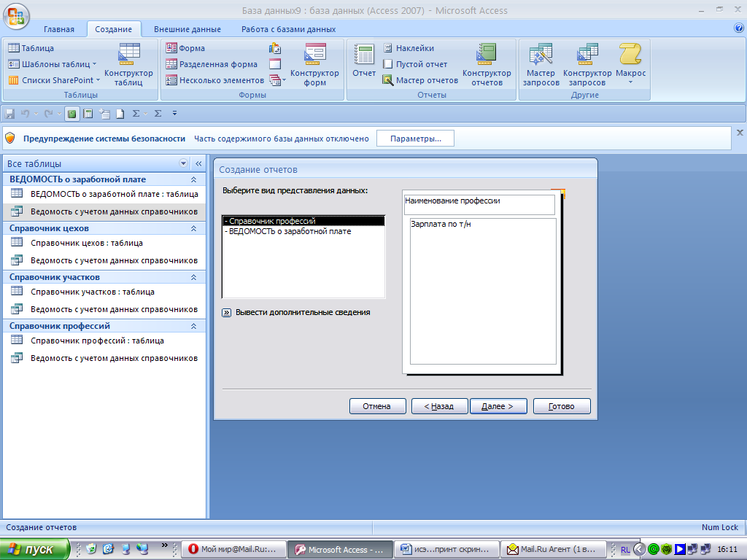The height and width of the screenshot is (560, 747).
Task: Click the Готово button
Action: [562, 406]
